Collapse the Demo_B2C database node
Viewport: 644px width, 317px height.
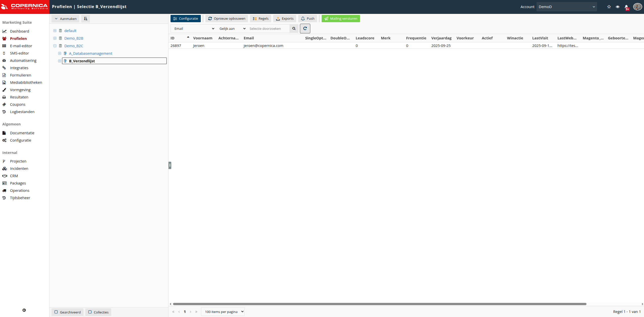[x=55, y=46]
